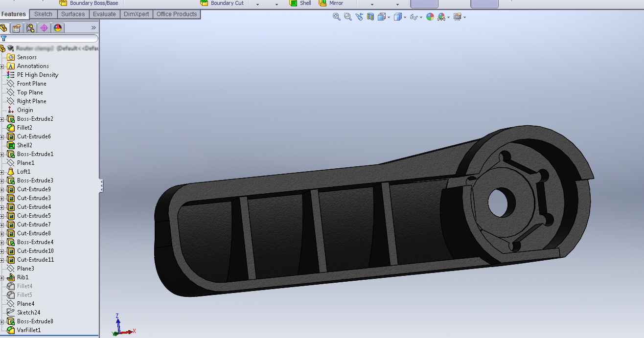The height and width of the screenshot is (338, 644).
Task: Click the Mirror feature button
Action: [x=331, y=3]
